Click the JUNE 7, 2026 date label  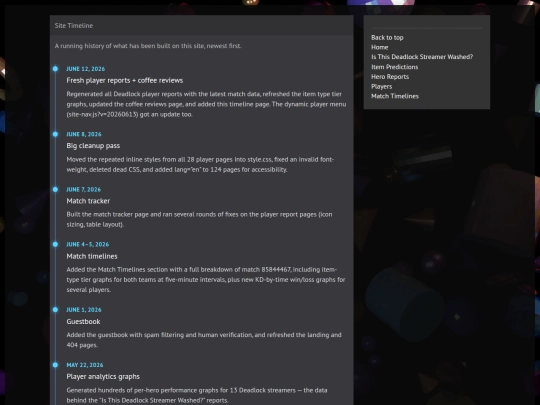[84, 189]
